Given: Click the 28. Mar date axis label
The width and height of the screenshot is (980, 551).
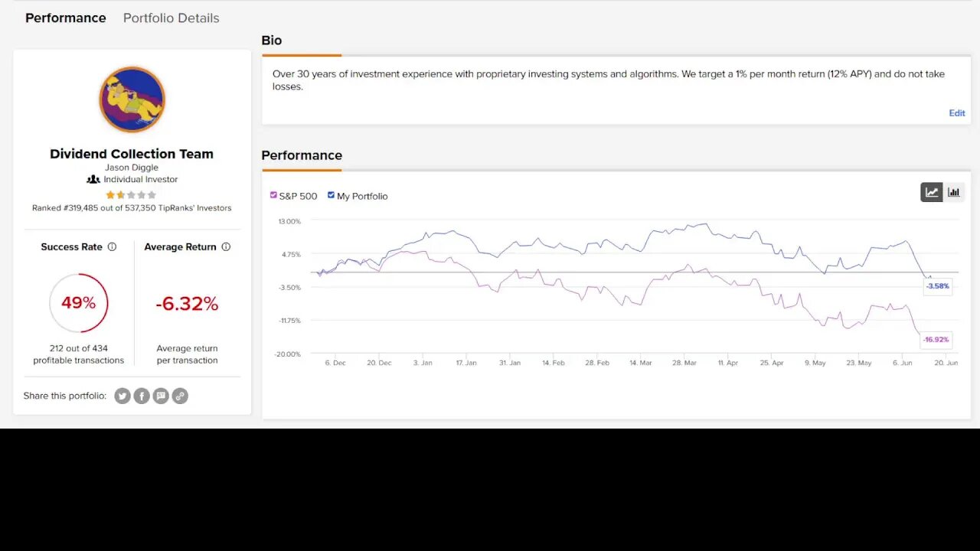Looking at the screenshot, I should pos(684,363).
